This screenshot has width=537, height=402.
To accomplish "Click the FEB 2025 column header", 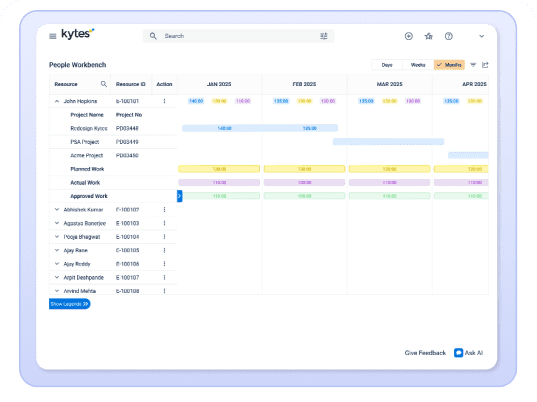I will [x=304, y=84].
